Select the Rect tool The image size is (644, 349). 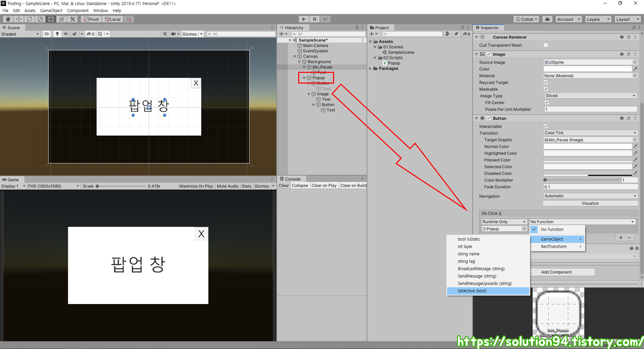51,19
